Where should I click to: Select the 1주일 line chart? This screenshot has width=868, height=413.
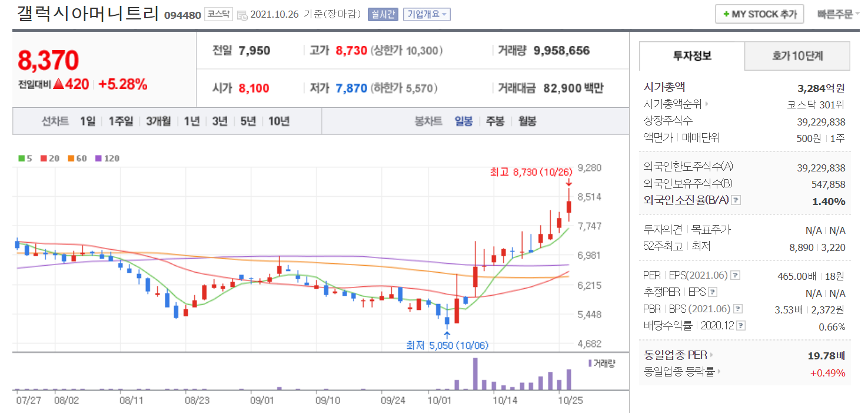(x=121, y=121)
